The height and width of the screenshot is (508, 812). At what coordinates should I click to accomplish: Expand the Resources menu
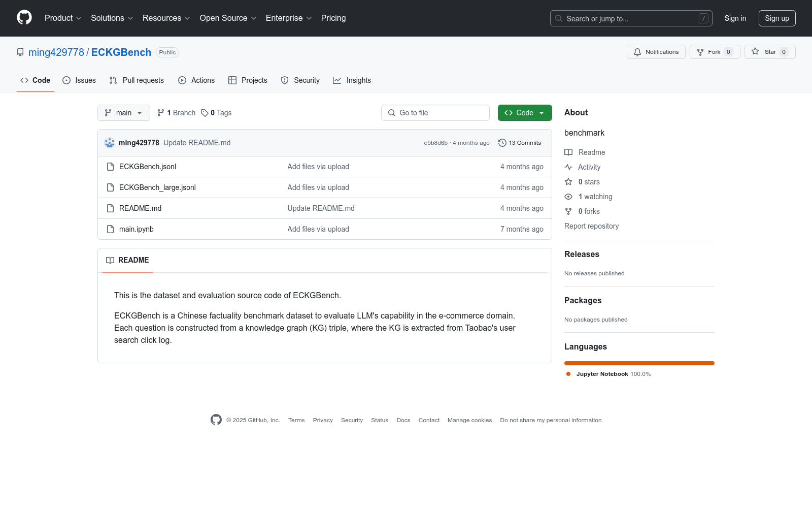(166, 18)
